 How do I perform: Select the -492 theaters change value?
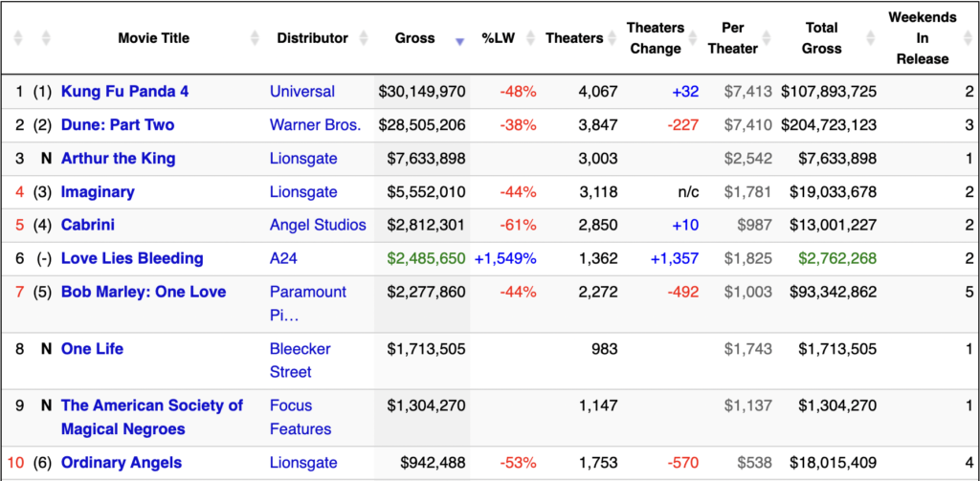[683, 292]
